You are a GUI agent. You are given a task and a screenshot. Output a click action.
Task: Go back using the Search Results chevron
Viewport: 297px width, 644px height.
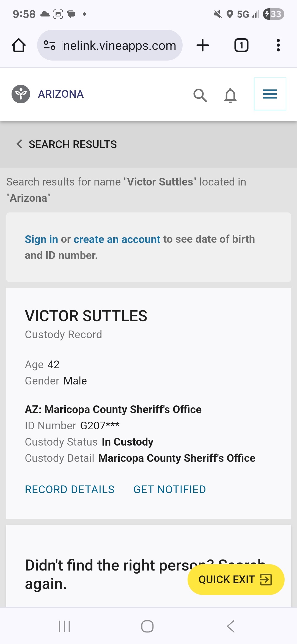point(20,144)
